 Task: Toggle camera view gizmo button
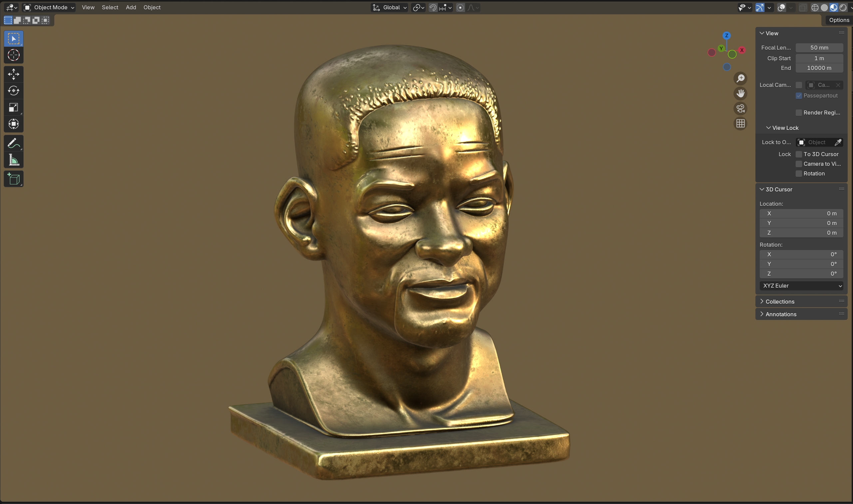coord(740,109)
